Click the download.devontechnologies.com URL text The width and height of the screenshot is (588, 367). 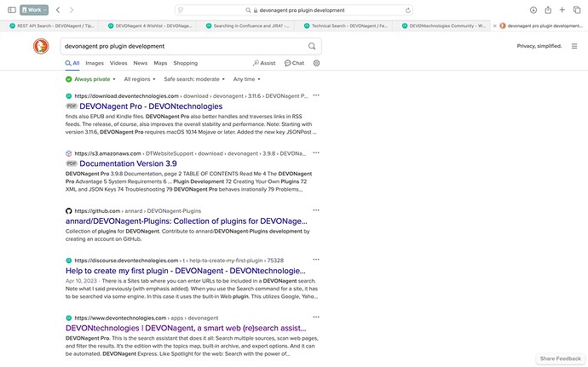click(x=191, y=96)
